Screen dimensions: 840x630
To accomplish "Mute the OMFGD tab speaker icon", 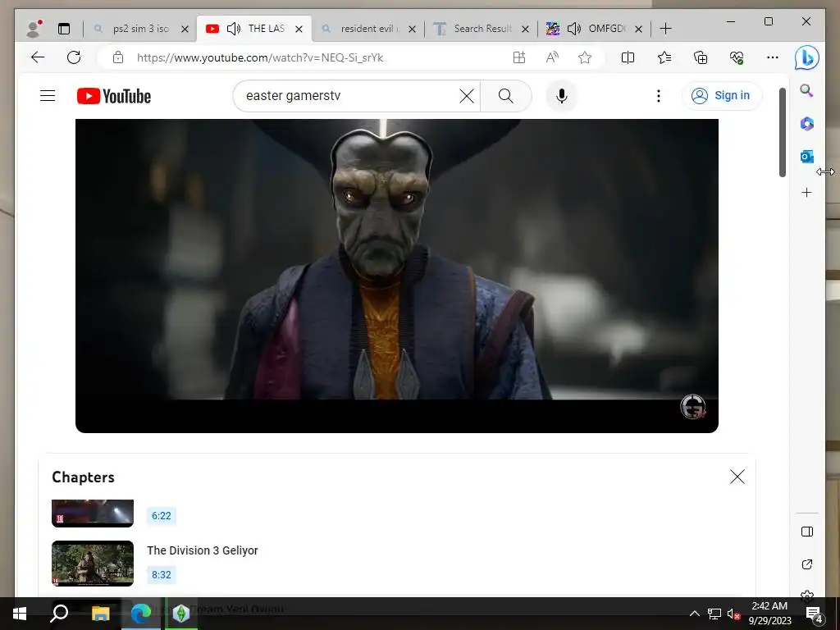I will tap(573, 29).
